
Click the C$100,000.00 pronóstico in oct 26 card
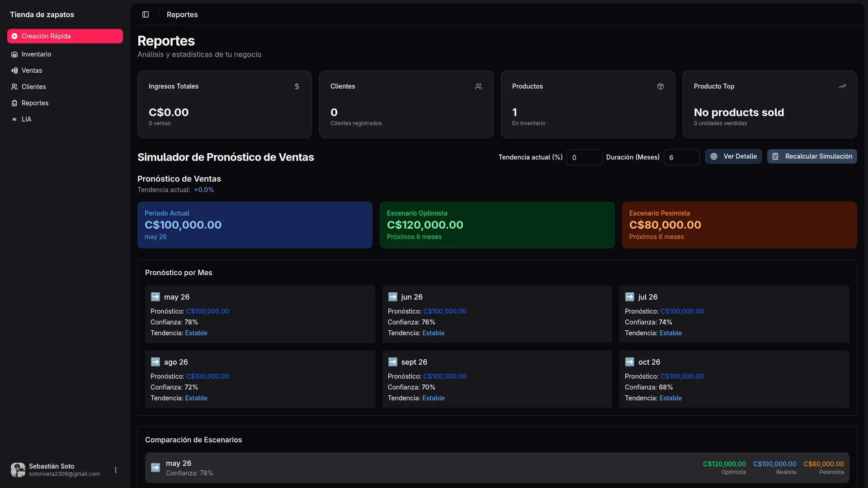click(x=682, y=376)
